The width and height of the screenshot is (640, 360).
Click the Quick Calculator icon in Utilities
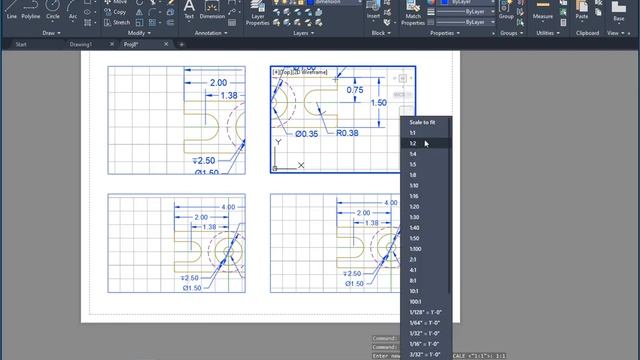(x=563, y=23)
